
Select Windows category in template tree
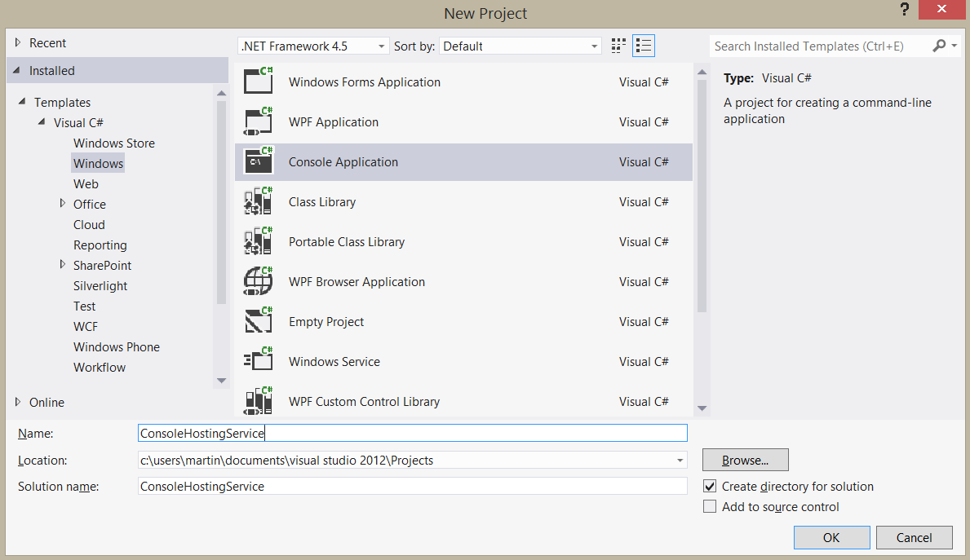point(99,164)
